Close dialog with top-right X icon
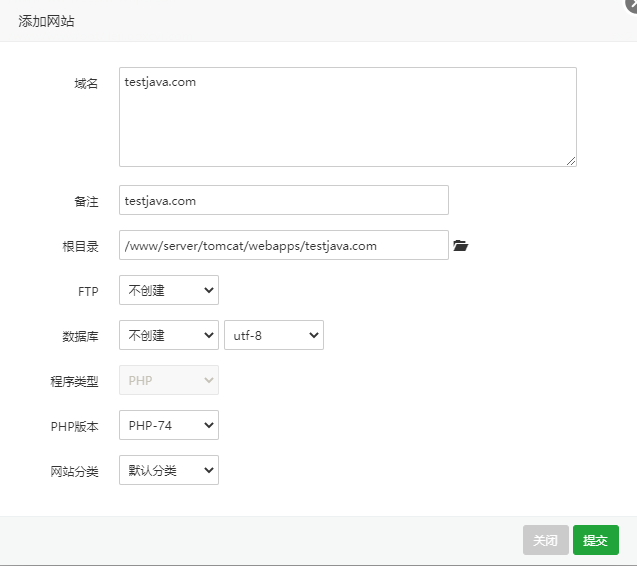The width and height of the screenshot is (637, 566). pyautogui.click(x=632, y=5)
